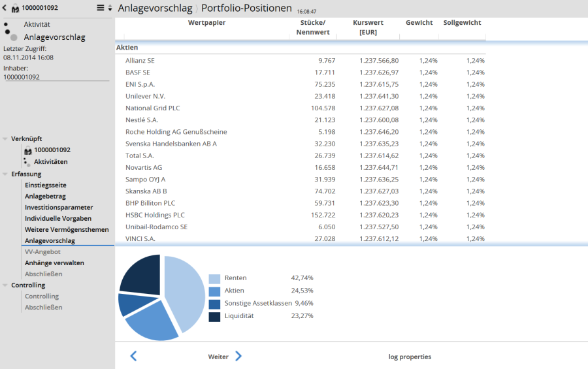The image size is (588, 369).
Task: Click the Liquidität legend color swatch
Action: point(214,316)
